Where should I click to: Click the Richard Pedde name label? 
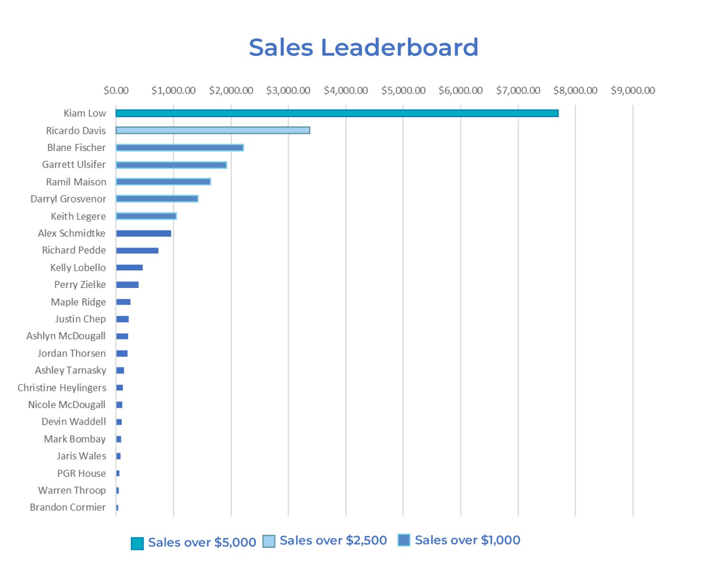point(74,250)
